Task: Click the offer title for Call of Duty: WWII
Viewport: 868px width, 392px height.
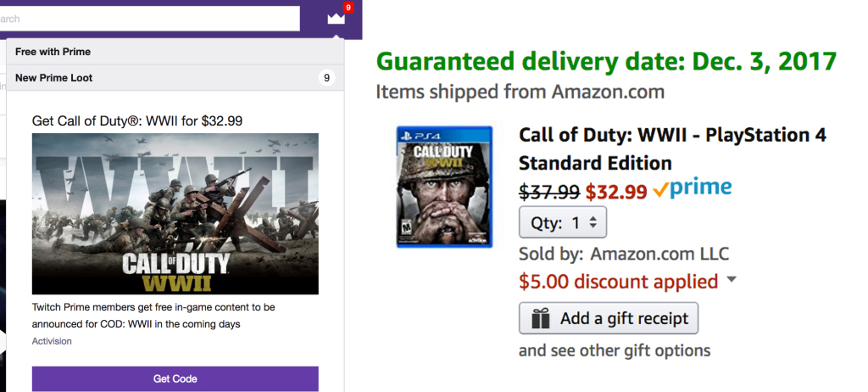Action: pos(137,120)
